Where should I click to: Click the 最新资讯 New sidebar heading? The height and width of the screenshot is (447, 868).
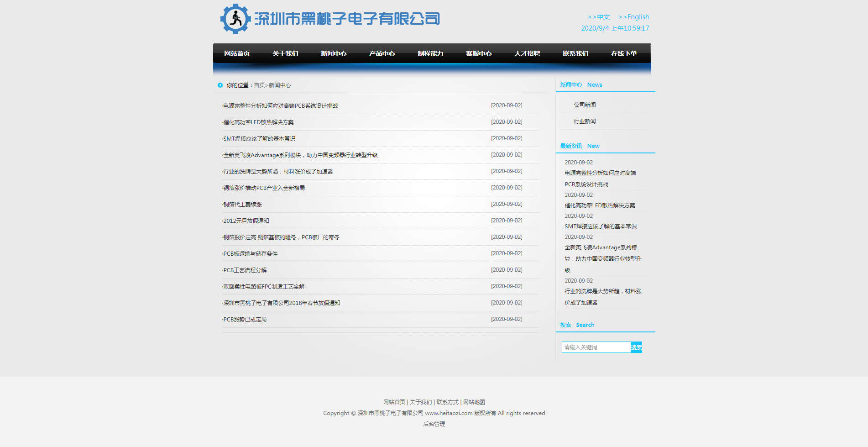pos(580,146)
